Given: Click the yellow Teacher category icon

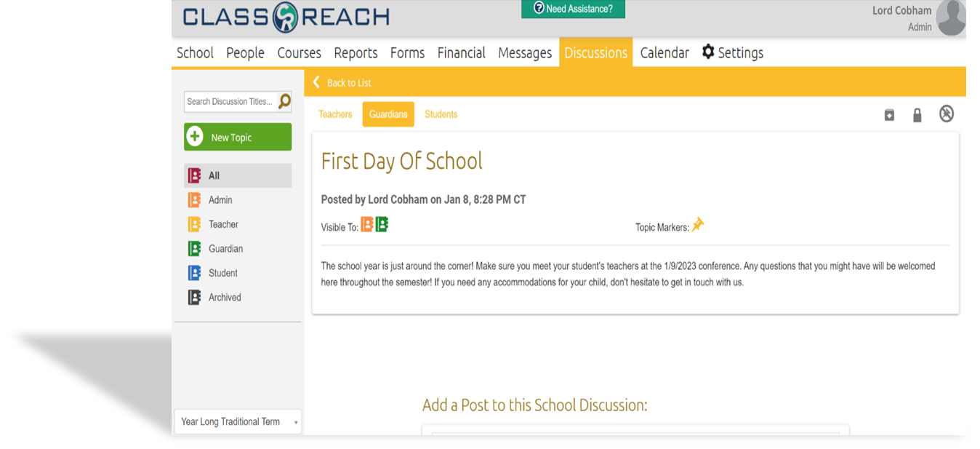Looking at the screenshot, I should pos(194,224).
